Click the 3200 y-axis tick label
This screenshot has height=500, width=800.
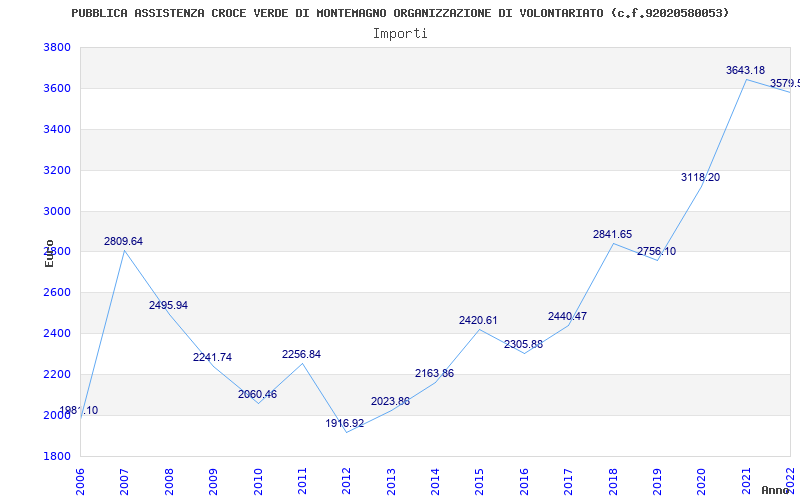pyautogui.click(x=57, y=170)
